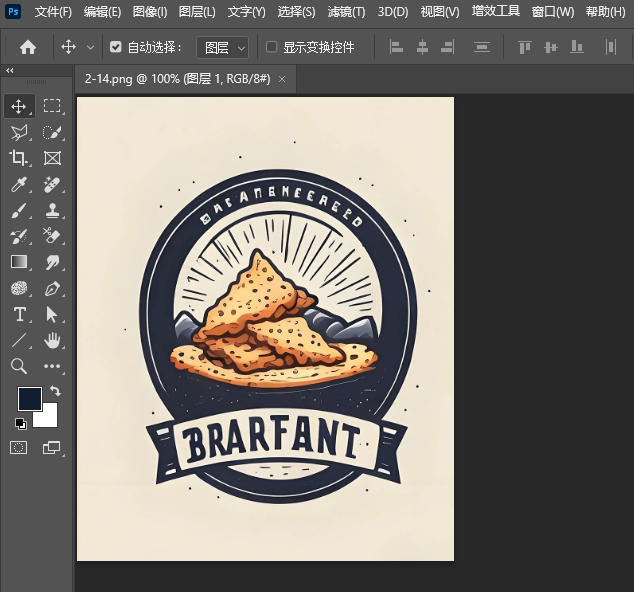Image resolution: width=634 pixels, height=592 pixels.
Task: Uncheck the 自动选择 checkbox
Action: coord(116,47)
